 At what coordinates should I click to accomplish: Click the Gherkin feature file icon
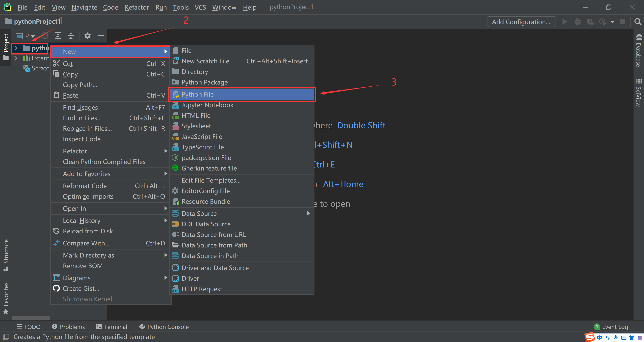point(175,168)
